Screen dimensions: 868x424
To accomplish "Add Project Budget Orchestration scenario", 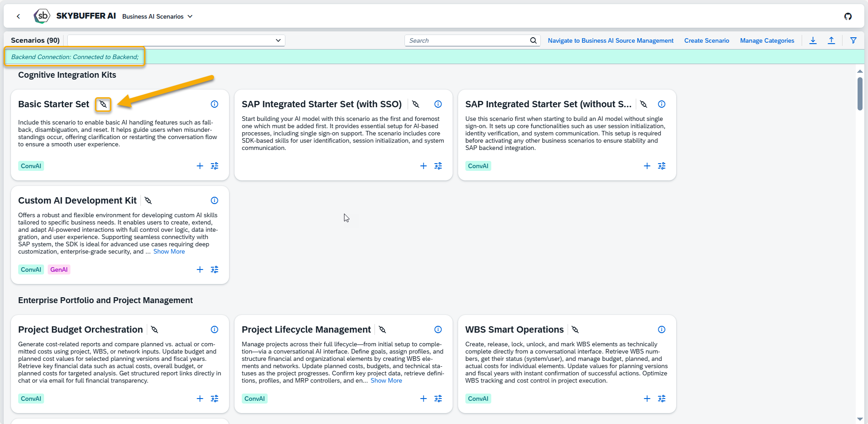I will [200, 399].
